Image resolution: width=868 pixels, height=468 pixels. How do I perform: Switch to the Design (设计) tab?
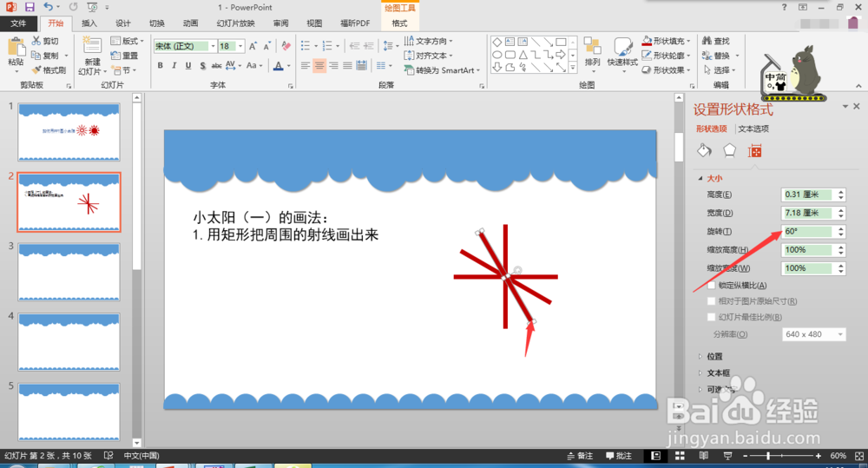(123, 23)
